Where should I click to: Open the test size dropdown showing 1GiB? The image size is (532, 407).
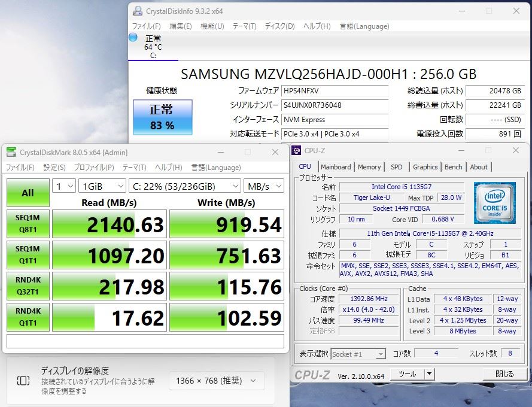pos(102,186)
